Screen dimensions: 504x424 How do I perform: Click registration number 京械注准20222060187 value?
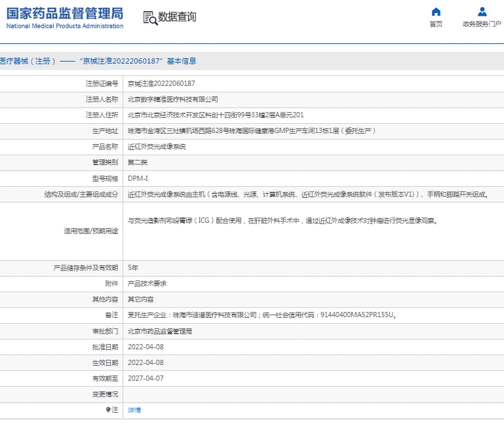pos(161,84)
